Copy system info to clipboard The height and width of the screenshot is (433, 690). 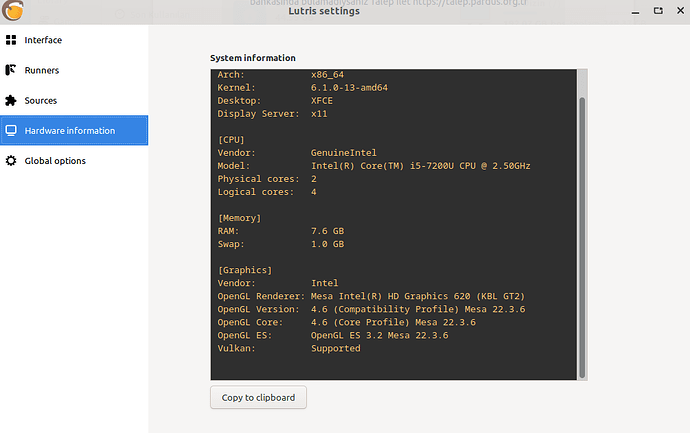[x=258, y=397]
